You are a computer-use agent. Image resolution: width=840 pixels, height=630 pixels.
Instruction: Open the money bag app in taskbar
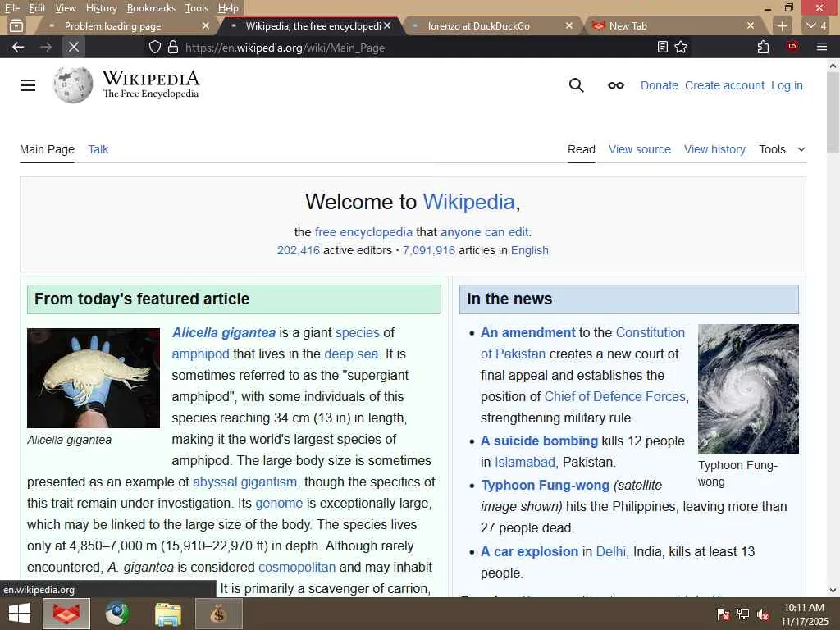[x=218, y=614]
